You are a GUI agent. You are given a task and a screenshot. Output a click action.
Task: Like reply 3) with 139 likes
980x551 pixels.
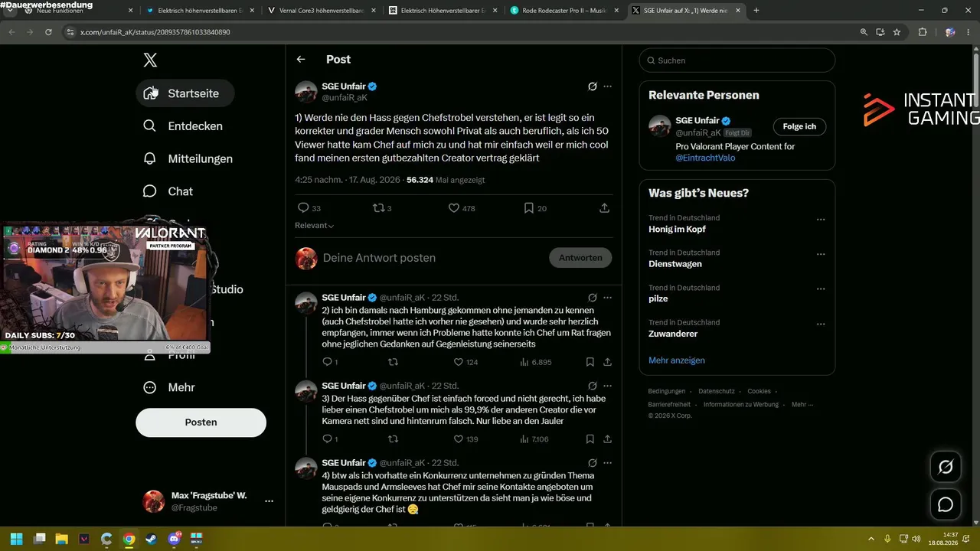click(x=459, y=439)
